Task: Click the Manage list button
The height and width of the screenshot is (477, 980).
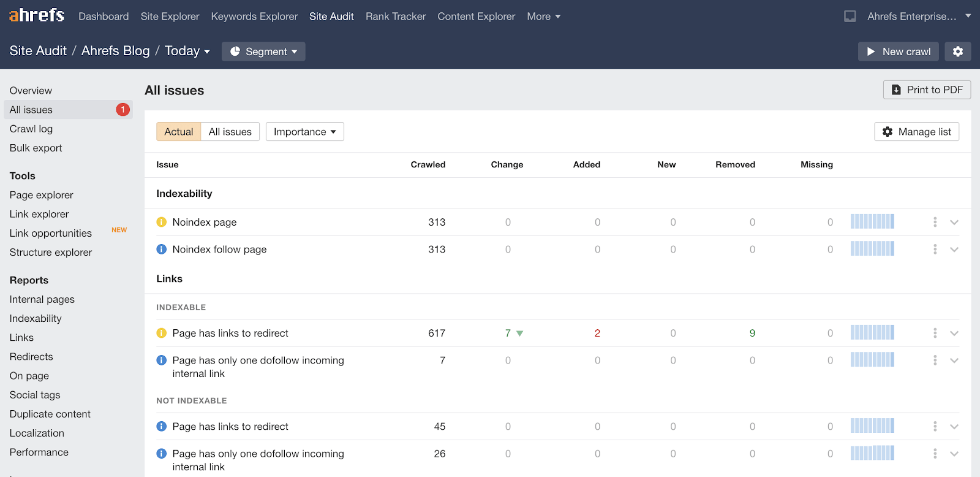Action: pos(916,132)
